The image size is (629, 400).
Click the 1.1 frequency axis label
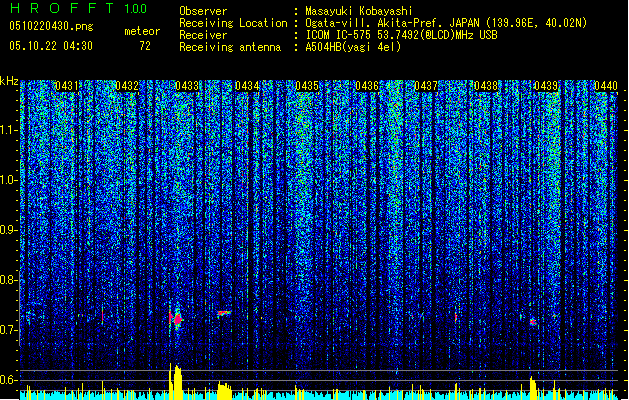point(8,130)
